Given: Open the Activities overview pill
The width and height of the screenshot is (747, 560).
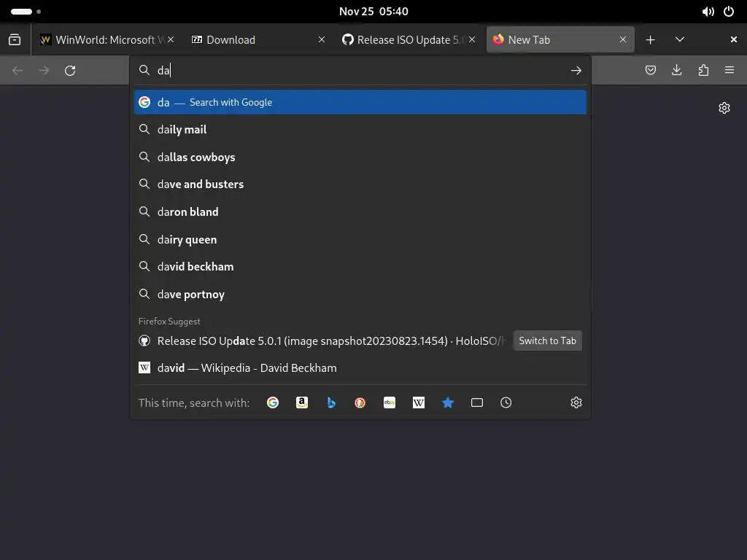Looking at the screenshot, I should click(21, 12).
